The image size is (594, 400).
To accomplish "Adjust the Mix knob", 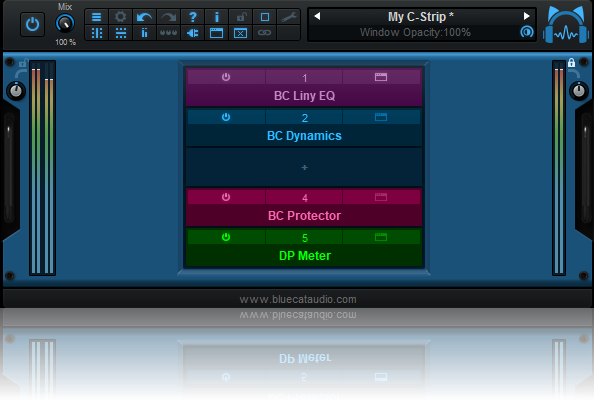I will click(65, 23).
